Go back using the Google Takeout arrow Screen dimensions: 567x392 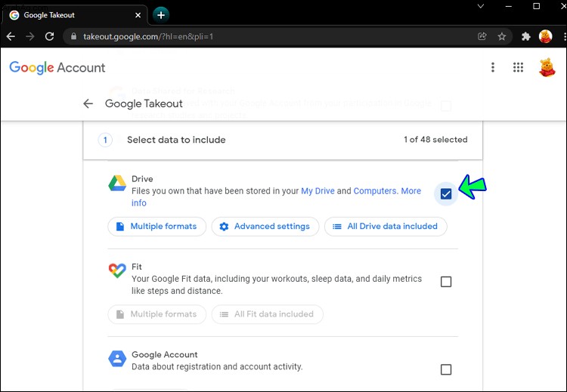click(88, 103)
